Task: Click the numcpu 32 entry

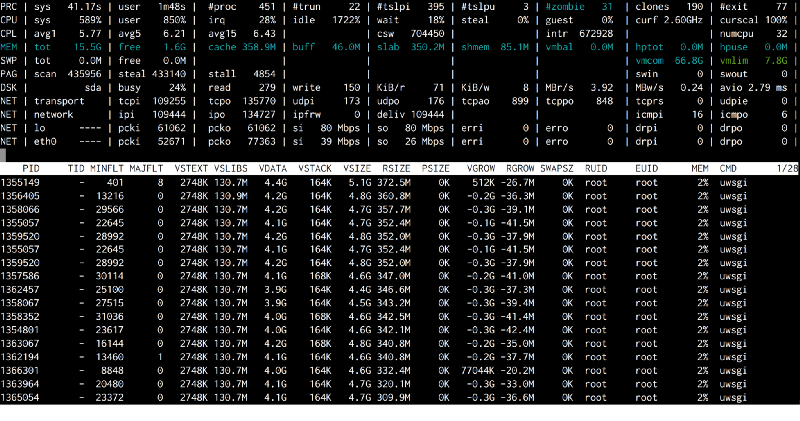Action: tap(754, 34)
